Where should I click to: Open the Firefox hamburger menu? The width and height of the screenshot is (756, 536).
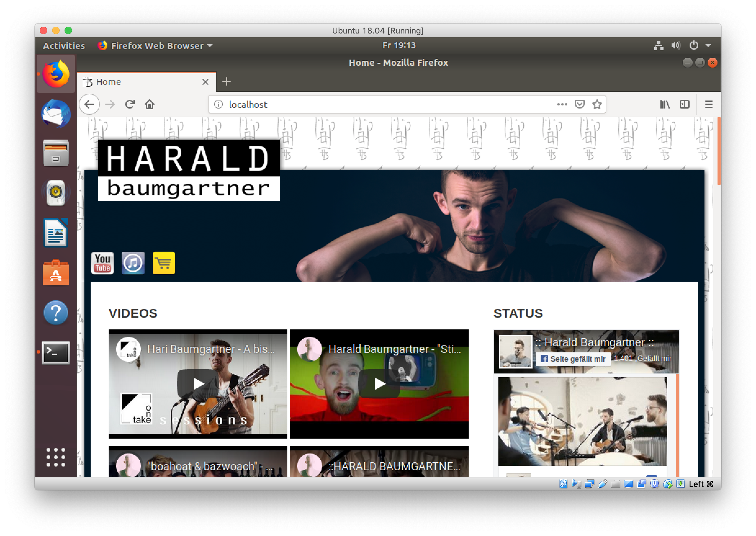click(x=709, y=105)
